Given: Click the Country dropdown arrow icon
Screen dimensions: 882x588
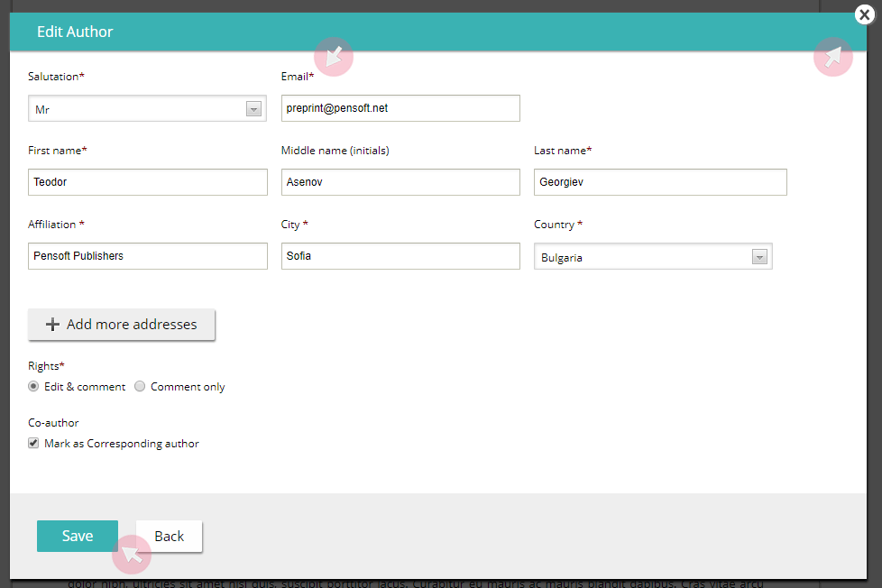Looking at the screenshot, I should tap(759, 257).
